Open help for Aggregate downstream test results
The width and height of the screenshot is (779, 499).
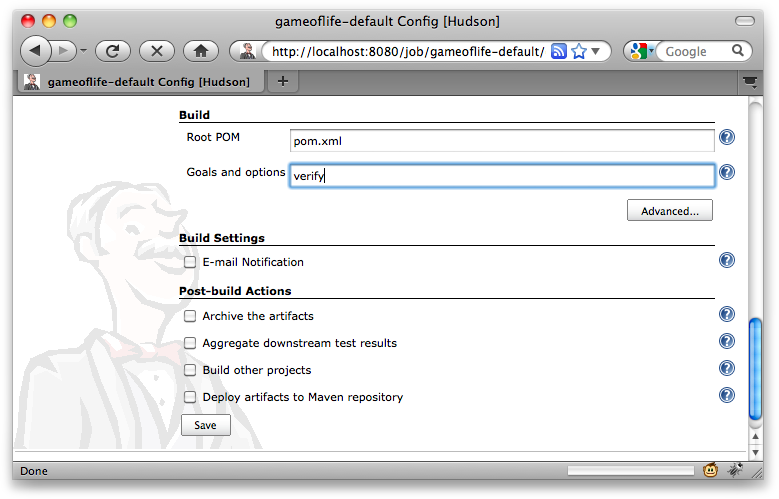(x=727, y=341)
